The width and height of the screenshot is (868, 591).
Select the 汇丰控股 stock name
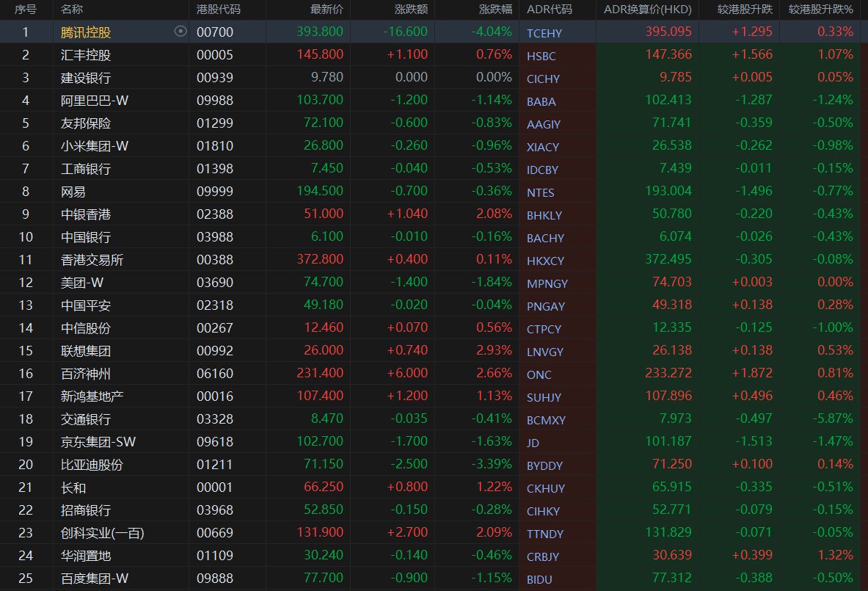click(86, 55)
